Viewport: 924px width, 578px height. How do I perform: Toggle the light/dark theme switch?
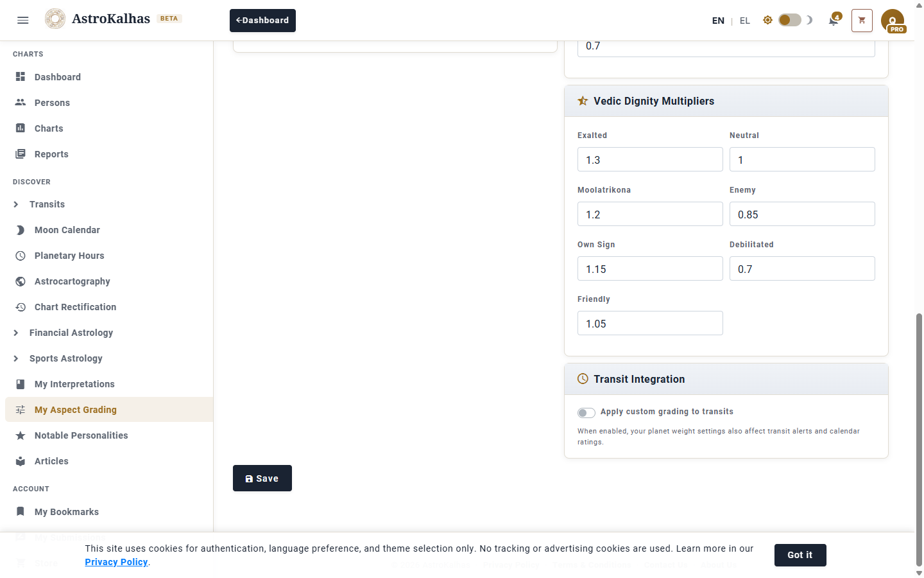[x=789, y=20]
